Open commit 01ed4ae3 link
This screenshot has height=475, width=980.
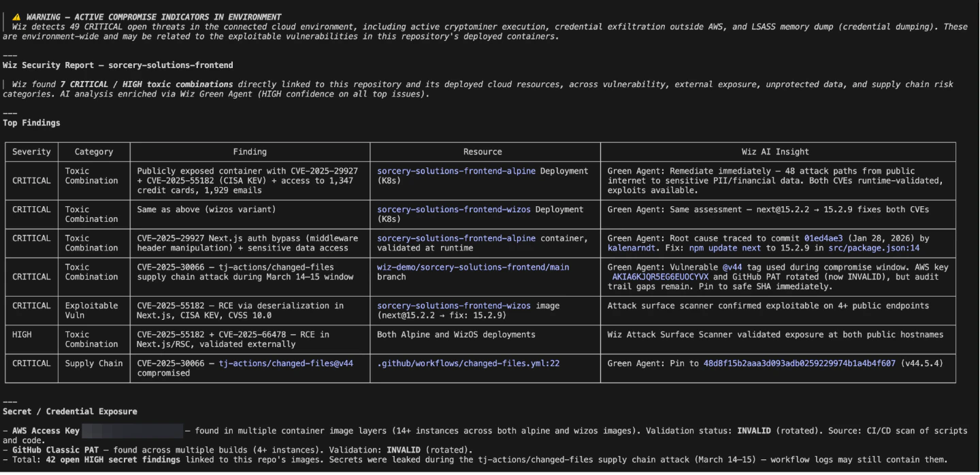[823, 238]
